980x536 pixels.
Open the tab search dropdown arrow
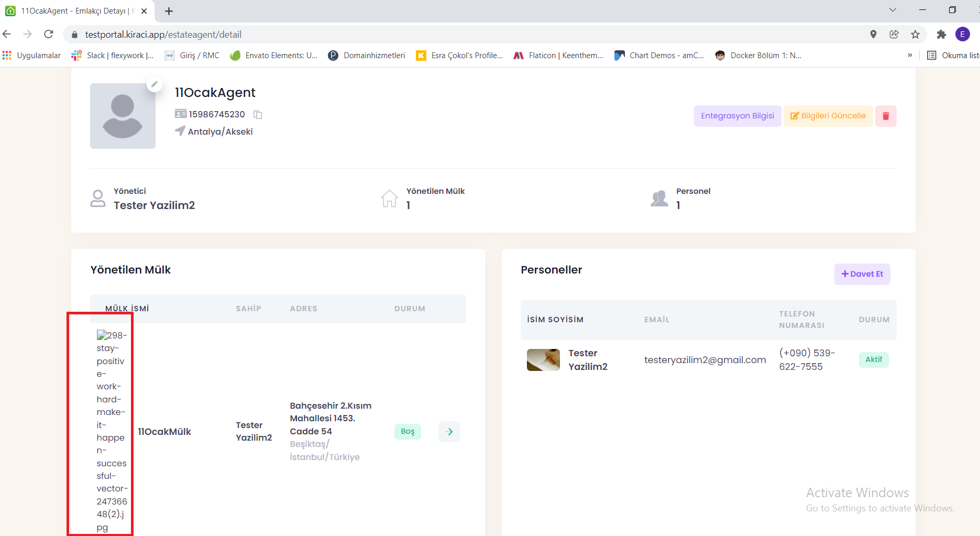pos(893,10)
